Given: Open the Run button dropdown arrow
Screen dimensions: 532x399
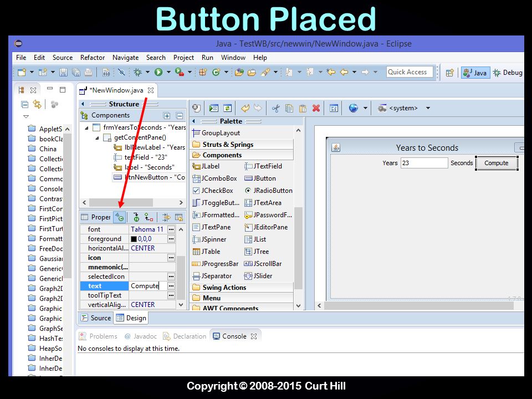Looking at the screenshot, I should [168, 72].
